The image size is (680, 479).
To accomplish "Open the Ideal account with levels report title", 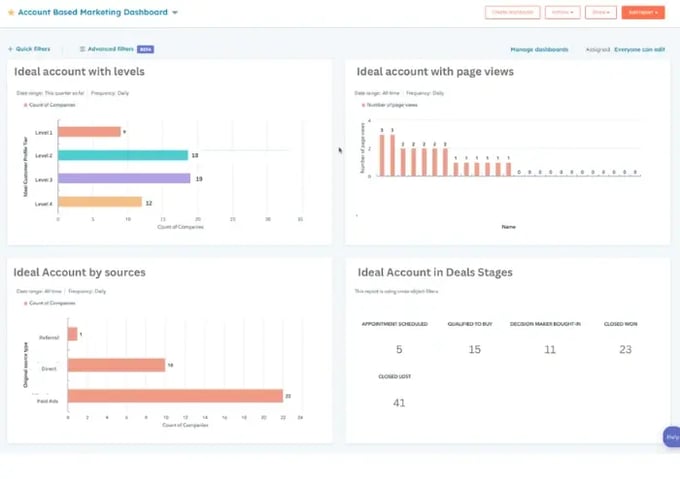I will coord(80,72).
